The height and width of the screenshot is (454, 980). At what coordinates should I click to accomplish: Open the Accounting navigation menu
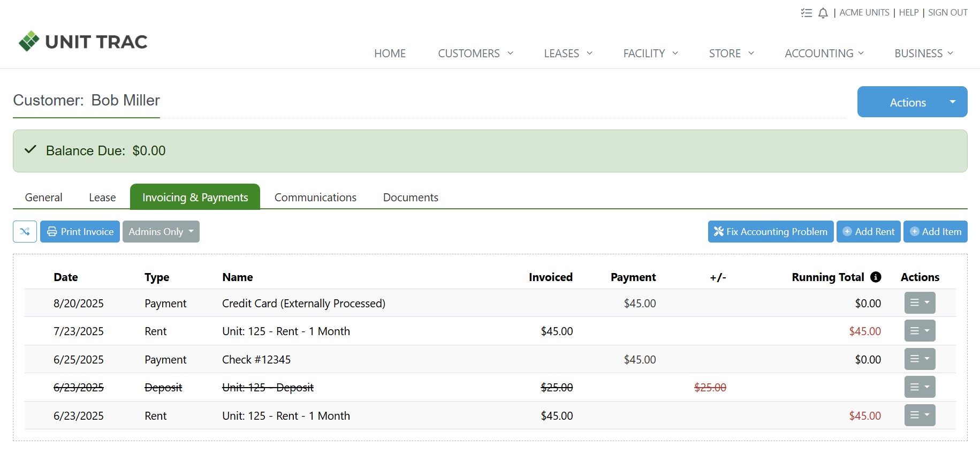tap(824, 54)
